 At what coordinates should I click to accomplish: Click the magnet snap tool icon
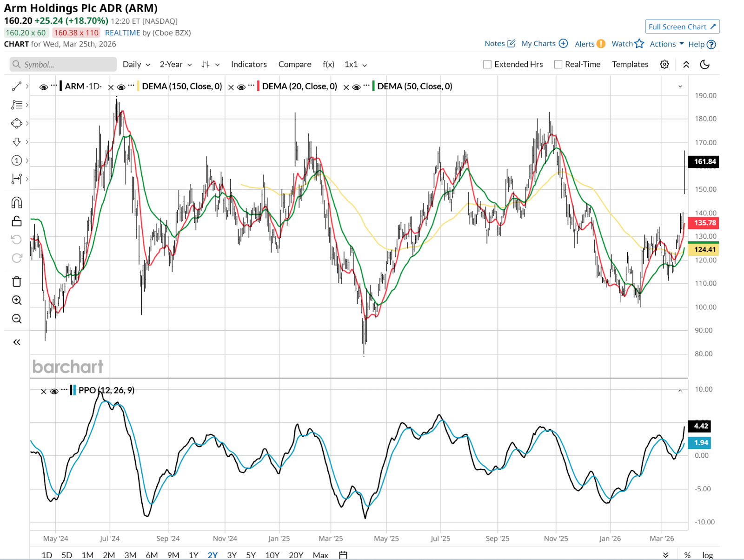17,203
